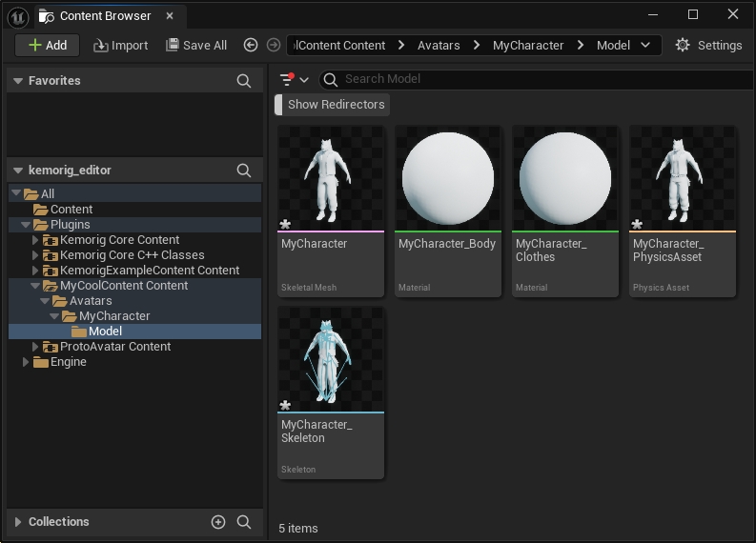756x543 pixels.
Task: Collapse the Favorites section
Action: click(17, 81)
